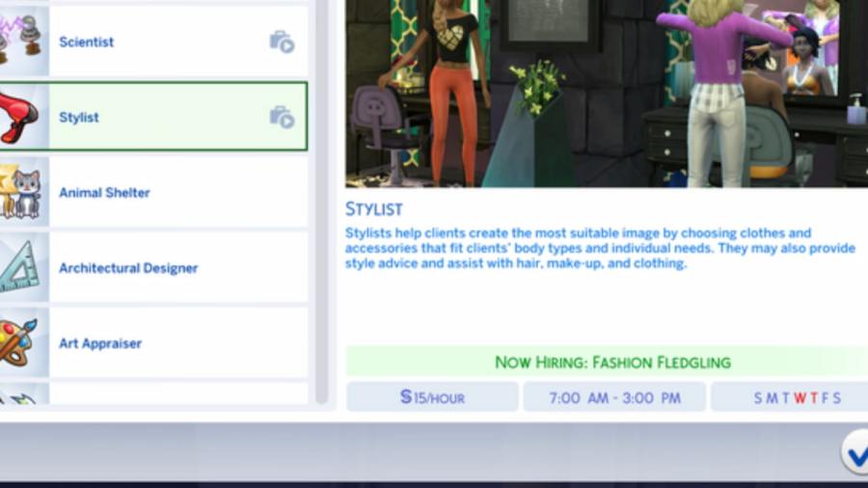The width and height of the screenshot is (868, 488).
Task: Select the Stylist career row
Action: click(154, 117)
